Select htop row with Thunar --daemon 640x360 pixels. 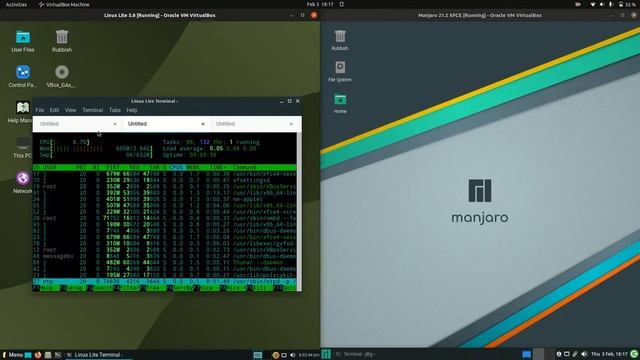click(164, 262)
